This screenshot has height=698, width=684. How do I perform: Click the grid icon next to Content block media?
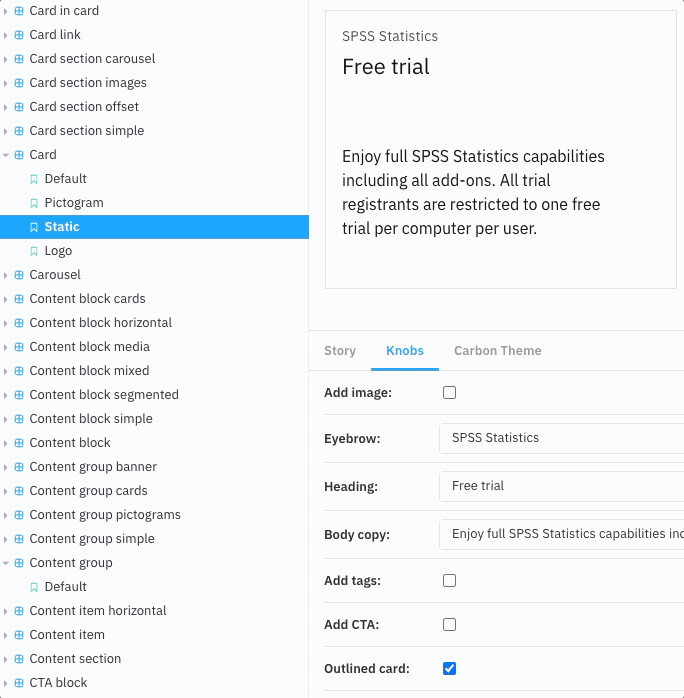click(x=19, y=347)
